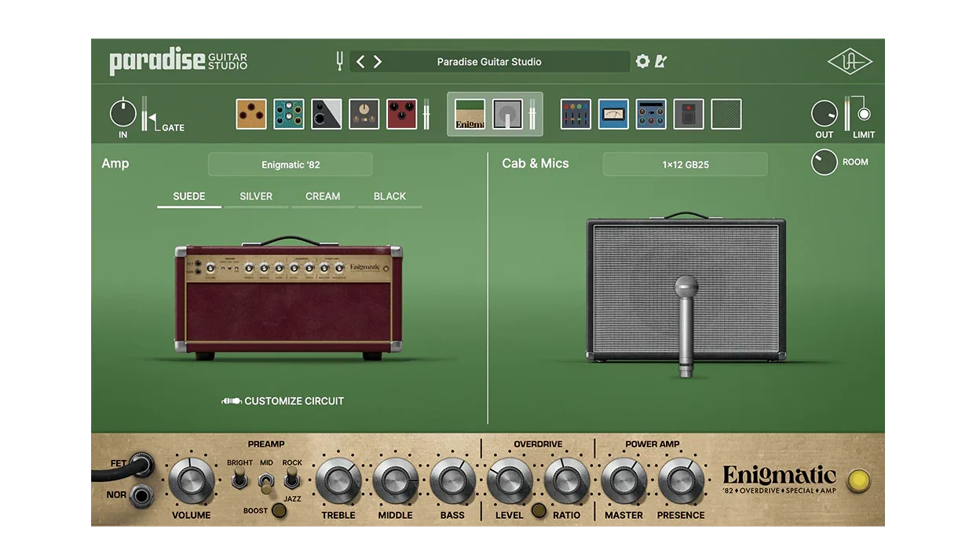Open the graphic EQ rack unit icon
980x551 pixels.
[x=576, y=113]
